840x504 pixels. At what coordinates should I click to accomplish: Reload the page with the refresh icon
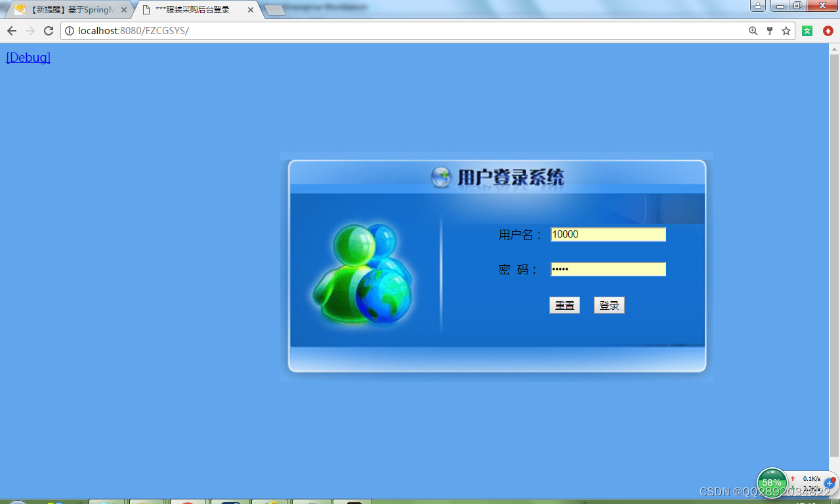click(49, 31)
